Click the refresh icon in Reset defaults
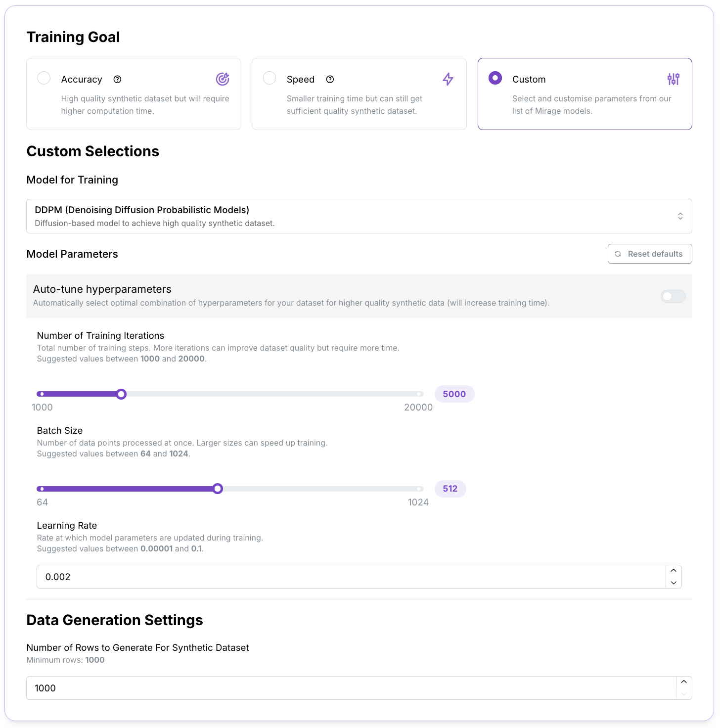The width and height of the screenshot is (720, 728). [x=618, y=254]
